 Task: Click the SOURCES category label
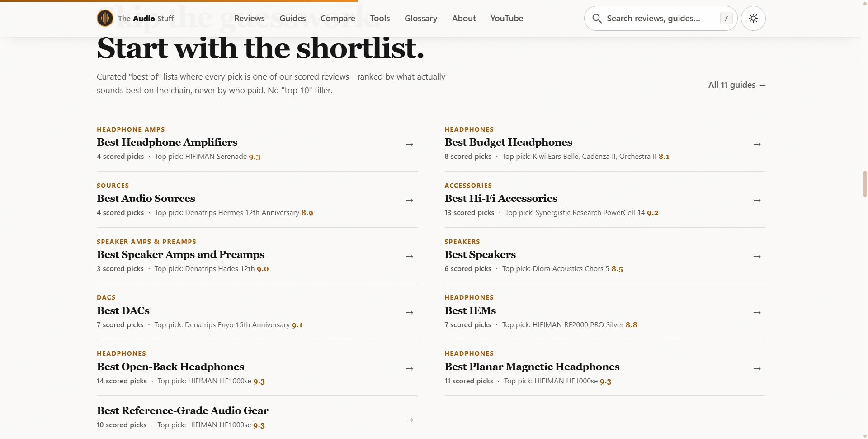point(113,186)
